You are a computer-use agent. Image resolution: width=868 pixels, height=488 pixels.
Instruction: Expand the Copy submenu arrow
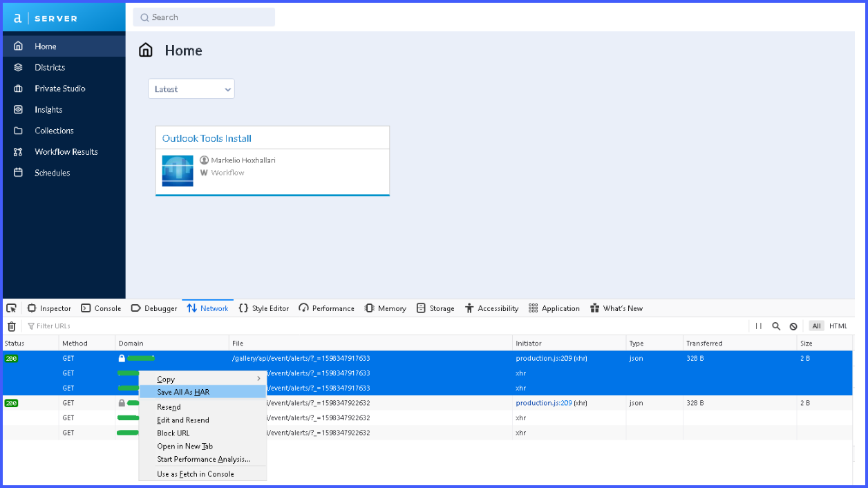tap(259, 379)
